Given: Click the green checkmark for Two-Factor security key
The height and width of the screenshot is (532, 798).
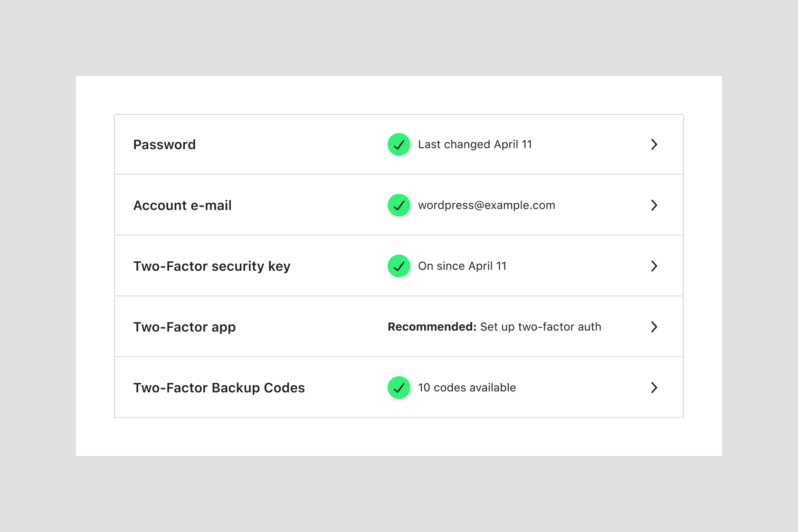Looking at the screenshot, I should (399, 266).
